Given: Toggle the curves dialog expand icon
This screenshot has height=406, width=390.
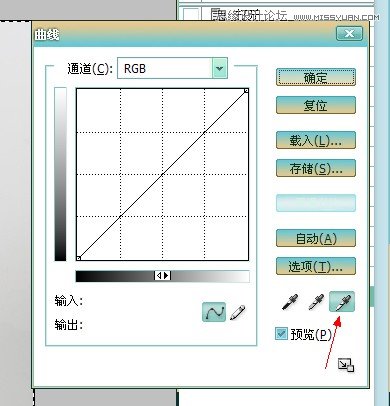Looking at the screenshot, I should pyautogui.click(x=346, y=365).
